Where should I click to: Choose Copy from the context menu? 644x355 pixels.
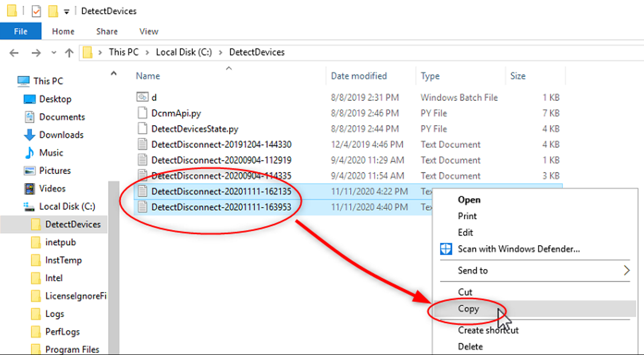[x=468, y=309]
